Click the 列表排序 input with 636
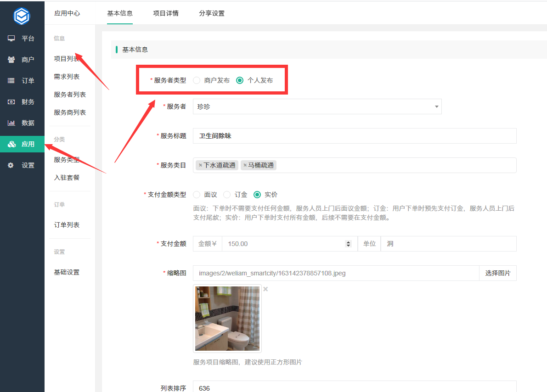This screenshot has height=392, width=547. (x=355, y=387)
